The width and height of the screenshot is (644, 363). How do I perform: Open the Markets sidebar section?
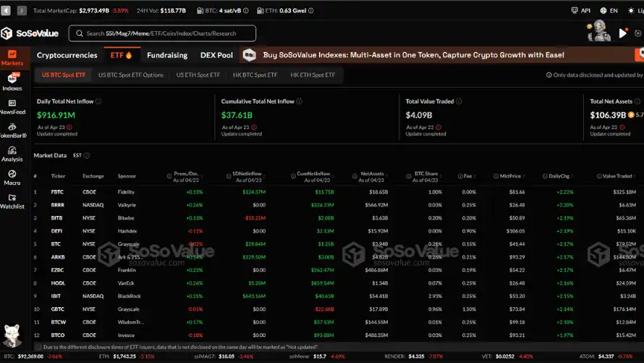pos(12,57)
